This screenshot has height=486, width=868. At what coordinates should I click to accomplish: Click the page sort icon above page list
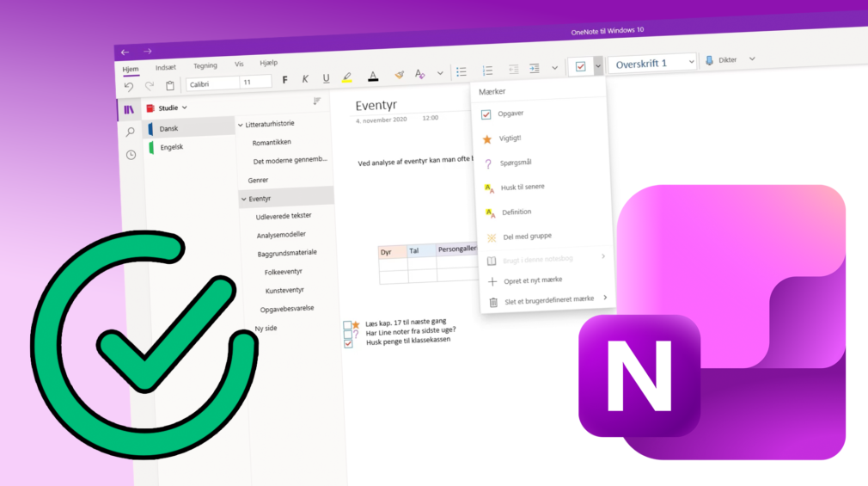[316, 101]
